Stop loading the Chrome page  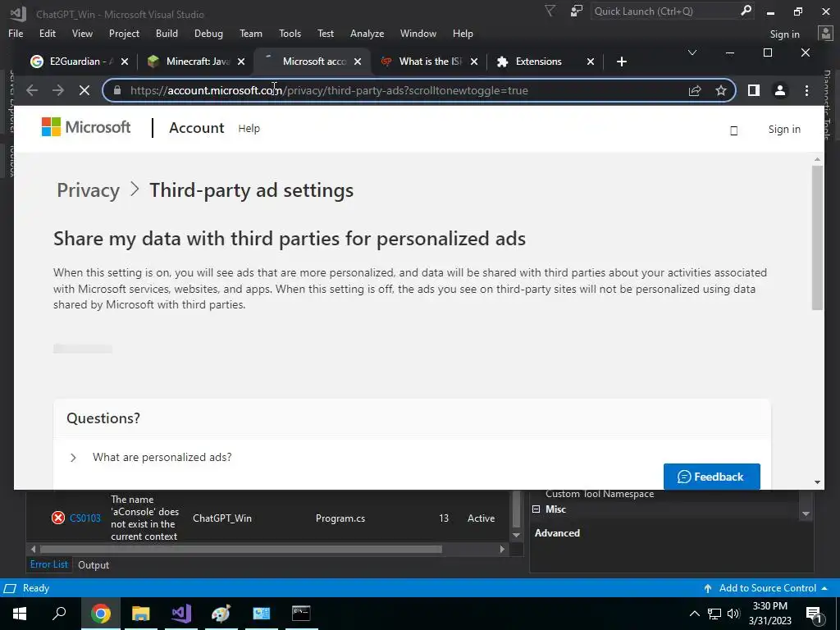pyautogui.click(x=84, y=90)
